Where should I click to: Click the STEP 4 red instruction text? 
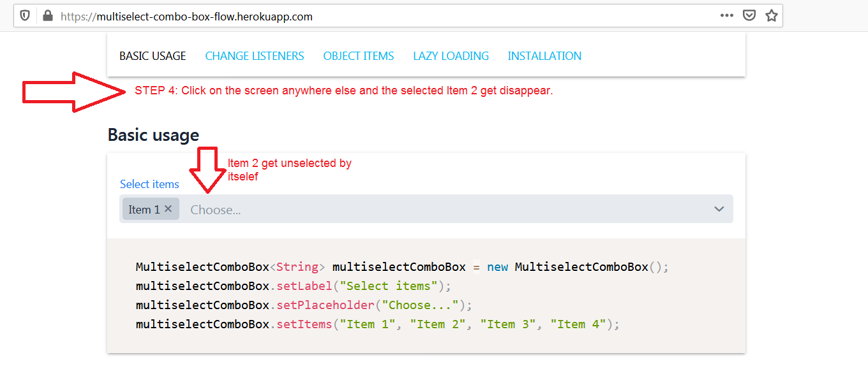coord(343,91)
